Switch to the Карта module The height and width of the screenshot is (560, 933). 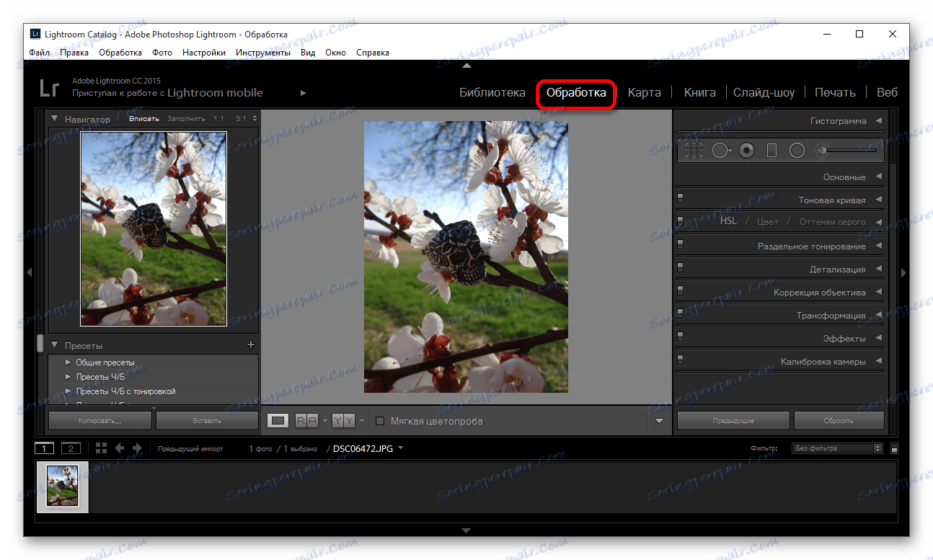(644, 92)
